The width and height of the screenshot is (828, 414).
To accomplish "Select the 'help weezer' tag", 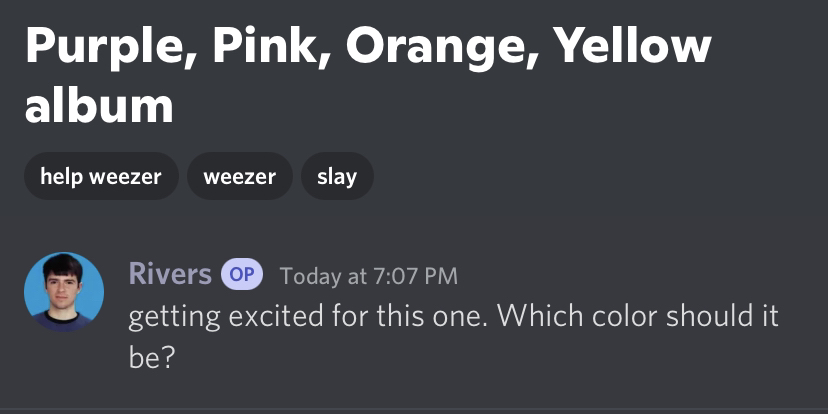I will 101,177.
